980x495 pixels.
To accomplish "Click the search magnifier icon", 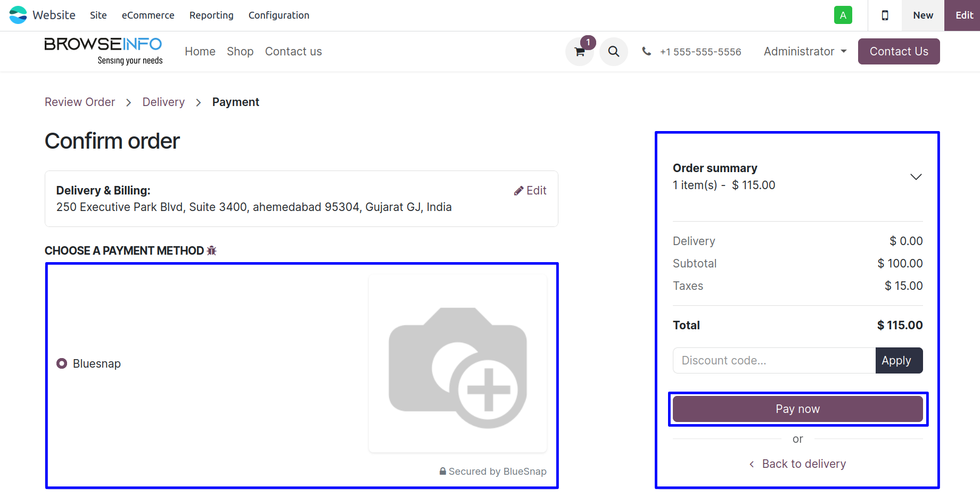I will pos(614,52).
